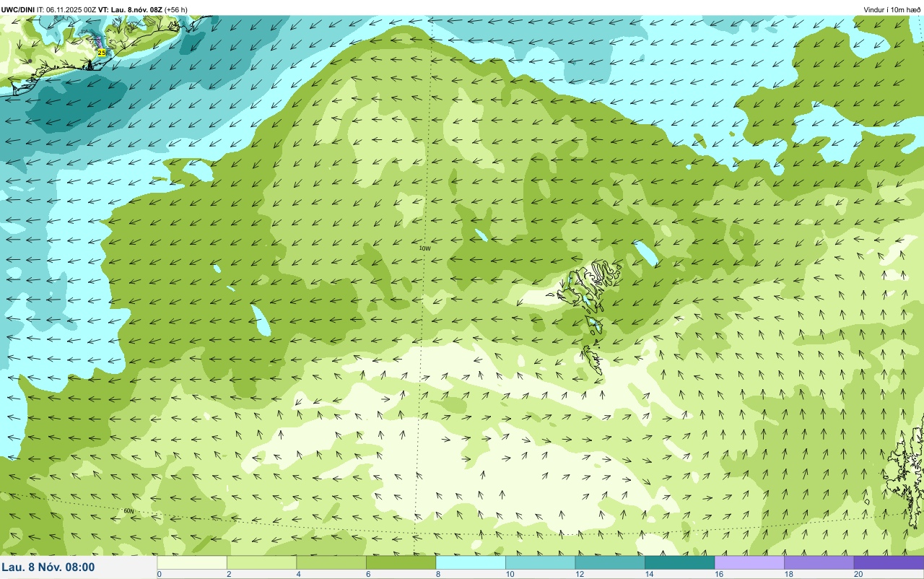Click the above-20 m/s dark purple legend swatch
Screen dimensions: 924x579
[889, 562]
